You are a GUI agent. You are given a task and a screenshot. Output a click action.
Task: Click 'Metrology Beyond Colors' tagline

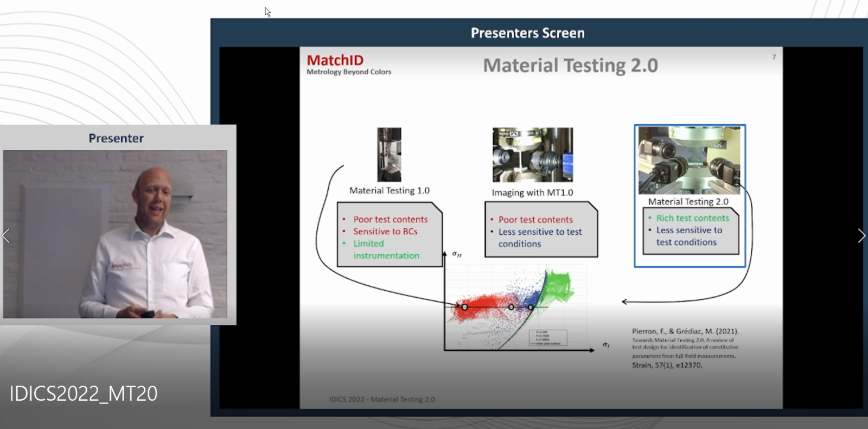click(x=349, y=72)
